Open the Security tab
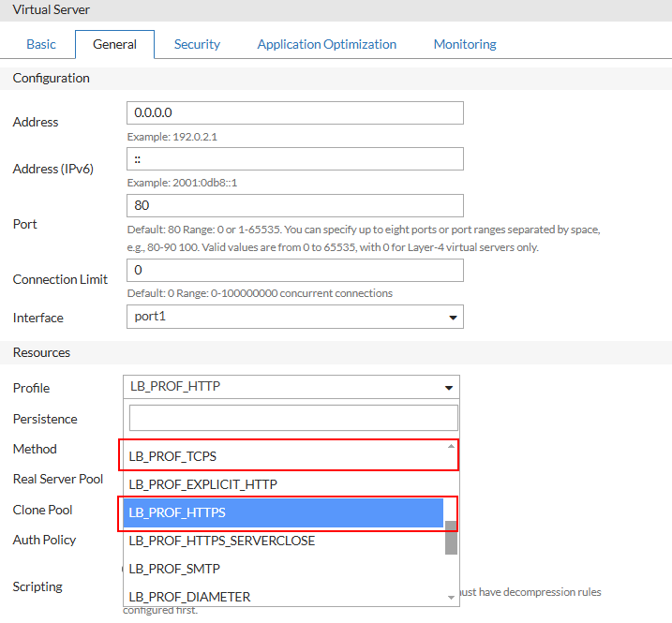Image resolution: width=672 pixels, height=623 pixels. [197, 44]
